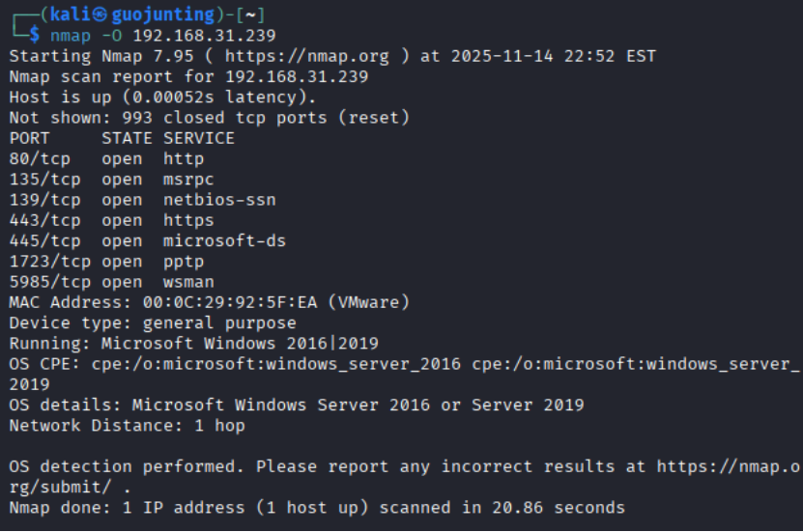Click the 443/tcp port entry
The width and height of the screenshot is (803, 532).
(41, 220)
